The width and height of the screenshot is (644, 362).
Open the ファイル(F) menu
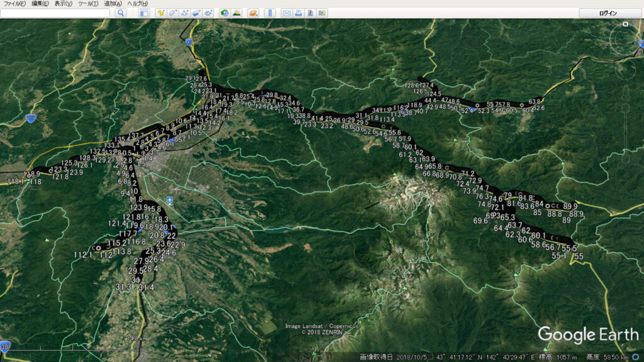[14, 4]
